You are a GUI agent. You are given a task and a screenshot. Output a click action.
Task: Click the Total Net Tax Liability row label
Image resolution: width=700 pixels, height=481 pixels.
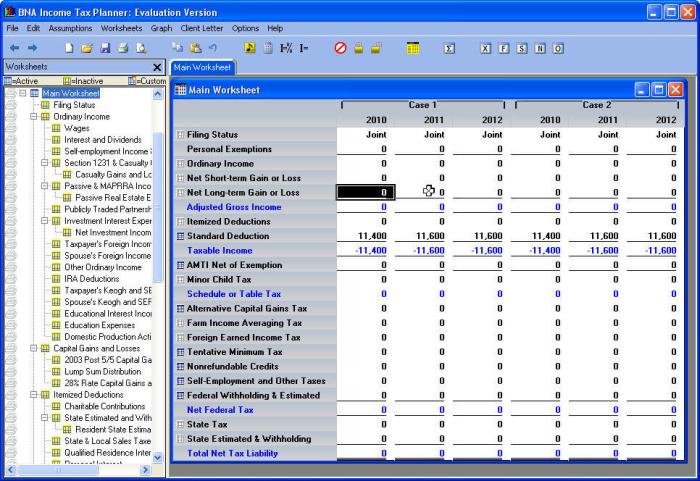point(232,453)
